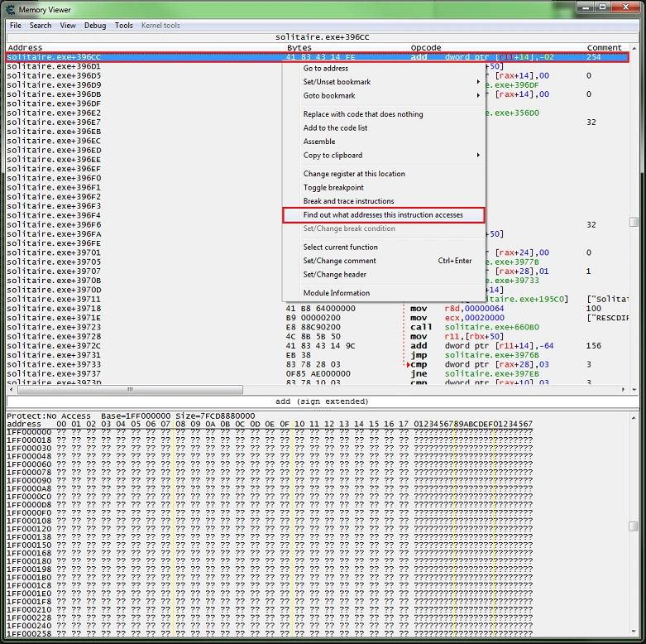
Task: Click the disassembler horizontal scrollbar thumb
Action: (130, 390)
